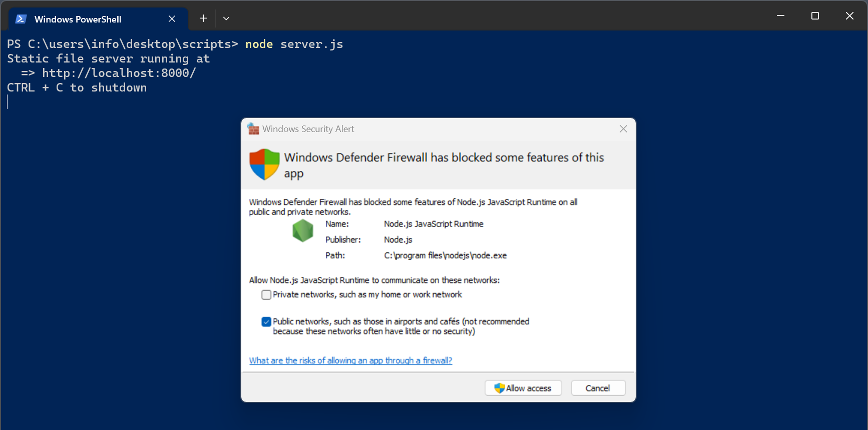The height and width of the screenshot is (430, 868).
Task: Close the Windows PowerShell tab
Action: (172, 19)
